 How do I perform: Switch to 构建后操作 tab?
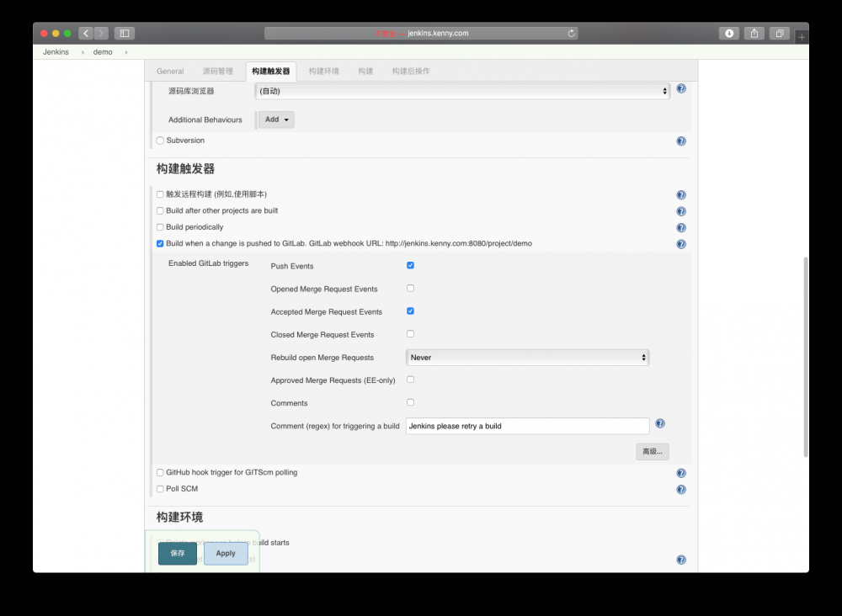[x=411, y=72]
